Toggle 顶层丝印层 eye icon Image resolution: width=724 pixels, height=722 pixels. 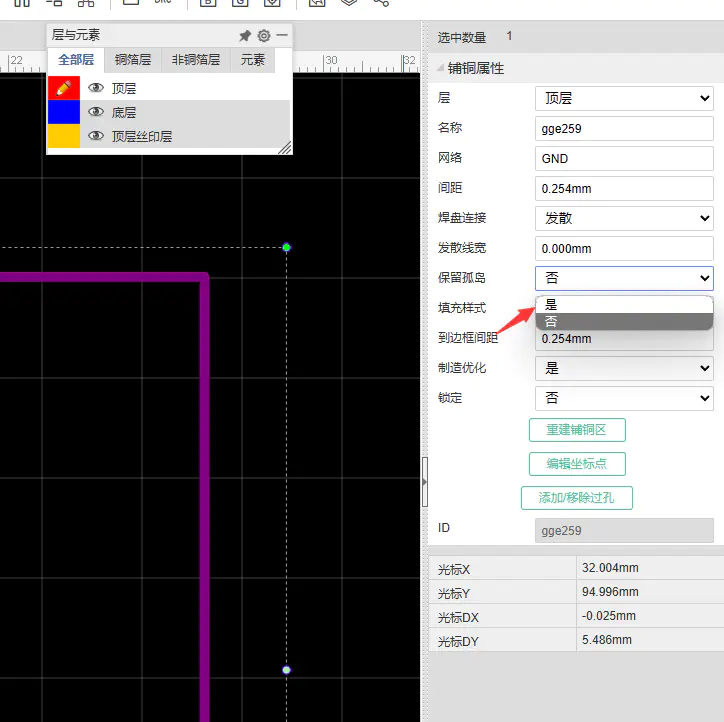point(96,136)
